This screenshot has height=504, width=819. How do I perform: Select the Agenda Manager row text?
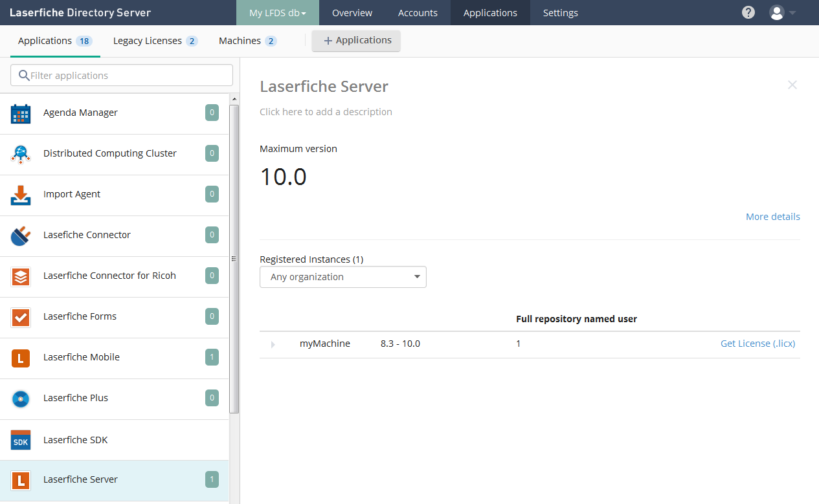(80, 113)
